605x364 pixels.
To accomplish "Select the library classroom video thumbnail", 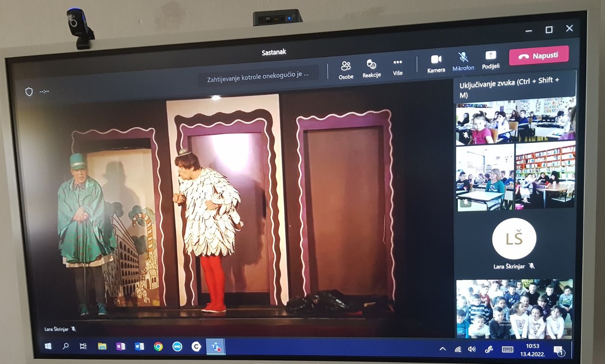I will coord(545,175).
